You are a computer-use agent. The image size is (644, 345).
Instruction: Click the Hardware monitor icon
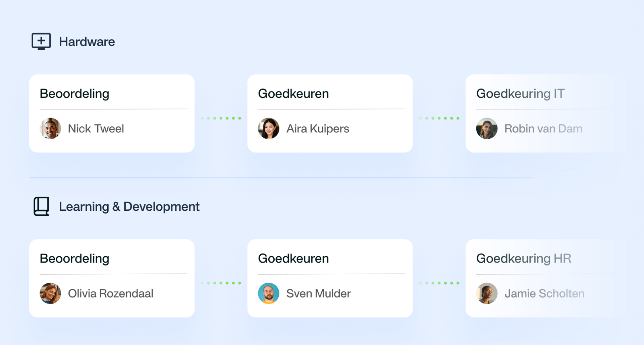(x=41, y=42)
